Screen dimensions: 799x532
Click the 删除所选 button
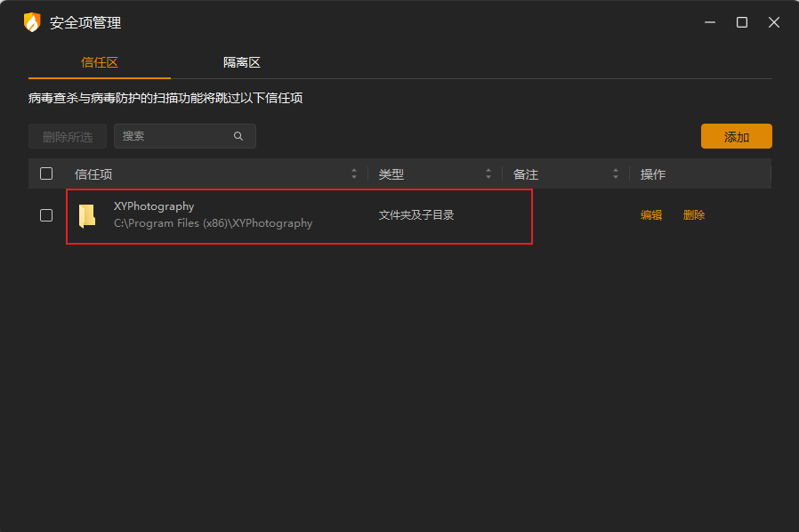[68, 136]
